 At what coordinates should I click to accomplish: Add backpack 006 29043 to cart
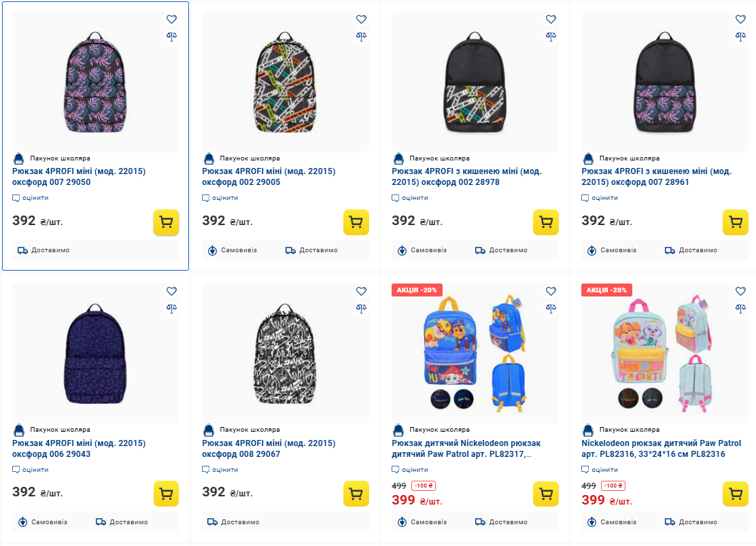point(166,494)
